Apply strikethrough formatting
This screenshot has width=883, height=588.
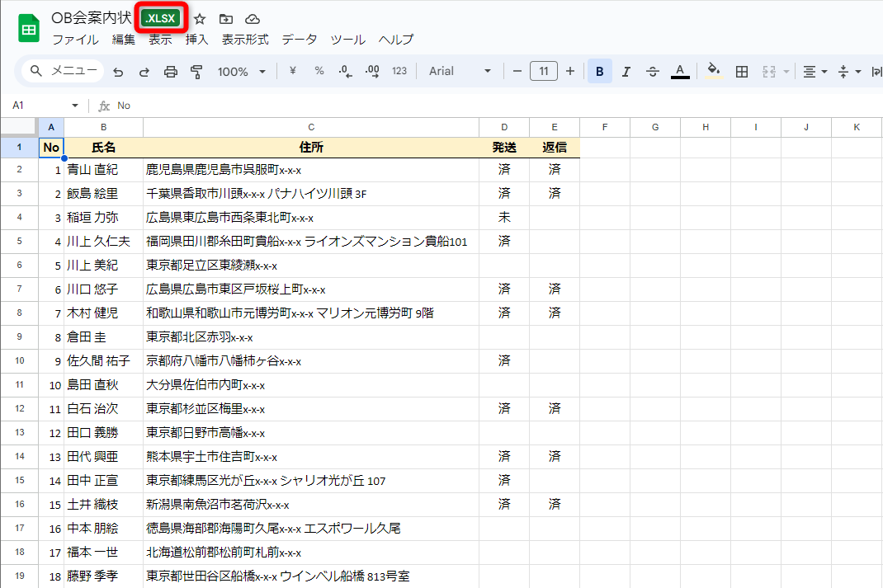(652, 71)
